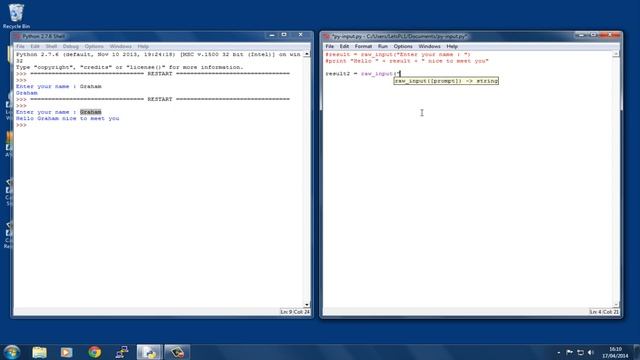The width and height of the screenshot is (640, 360).
Task: Click 'Ln: 9 Col: 24' Shell status
Action: click(295, 312)
